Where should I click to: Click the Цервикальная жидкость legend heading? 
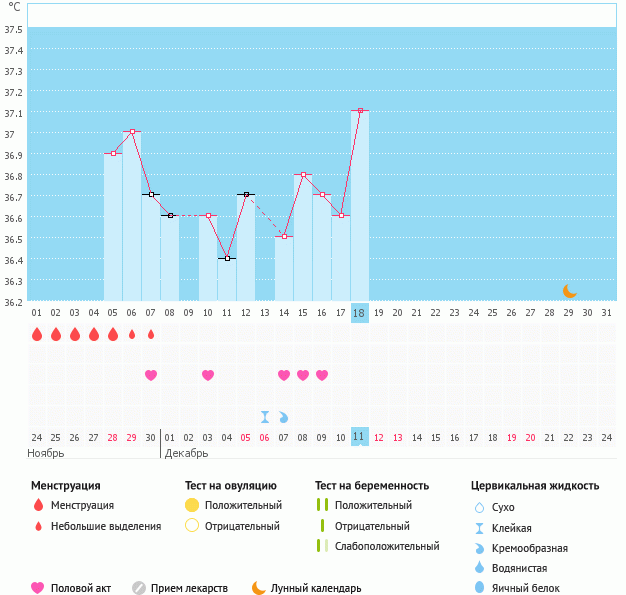[535, 486]
